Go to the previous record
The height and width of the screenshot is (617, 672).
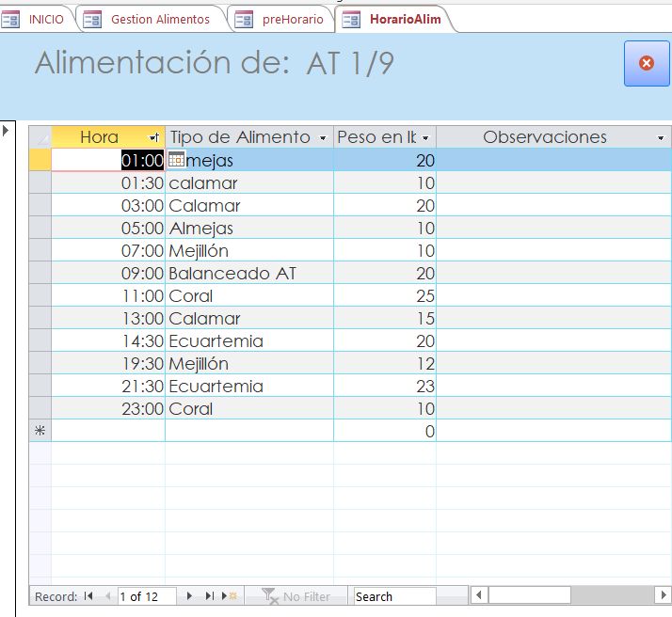(107, 596)
